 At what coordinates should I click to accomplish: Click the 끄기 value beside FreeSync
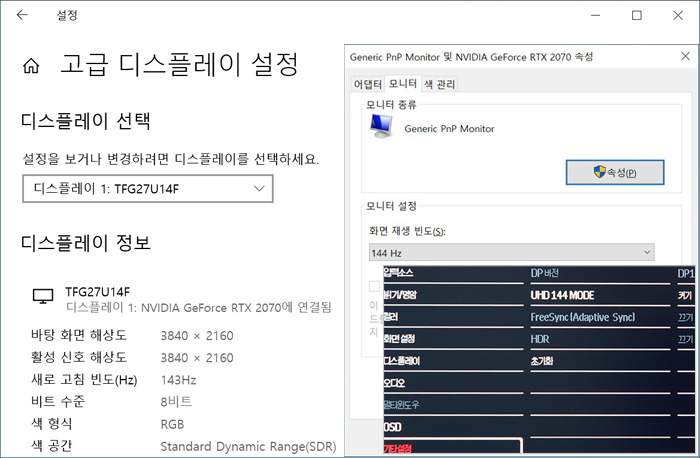pos(685,317)
